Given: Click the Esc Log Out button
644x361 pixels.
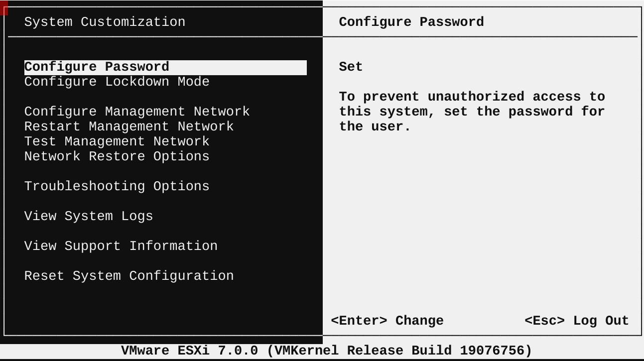Looking at the screenshot, I should [577, 321].
